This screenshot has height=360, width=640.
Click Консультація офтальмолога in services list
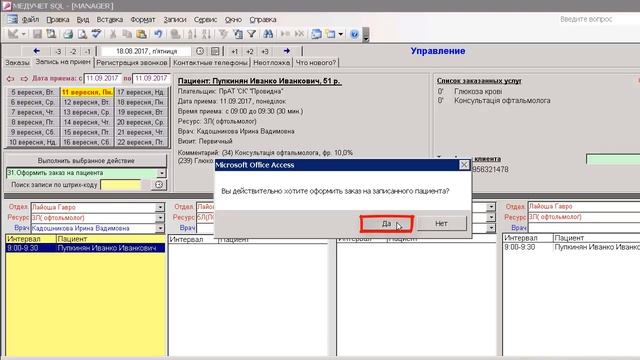[502, 100]
